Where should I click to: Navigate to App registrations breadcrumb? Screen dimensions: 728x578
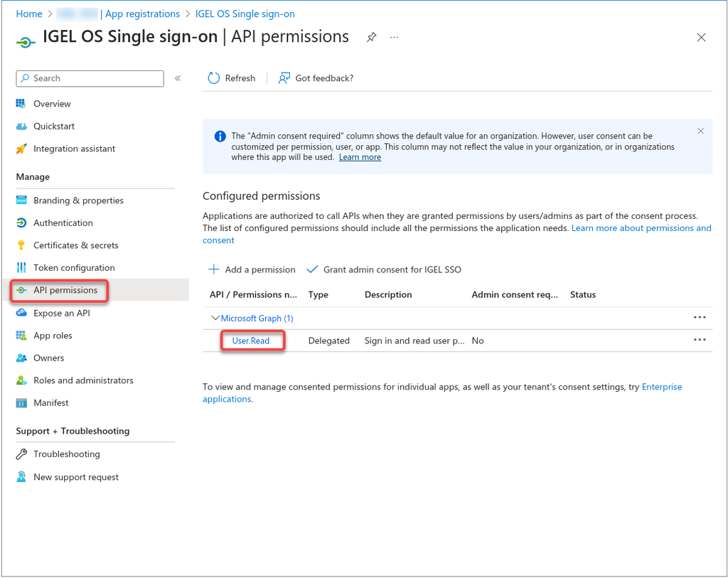142,14
